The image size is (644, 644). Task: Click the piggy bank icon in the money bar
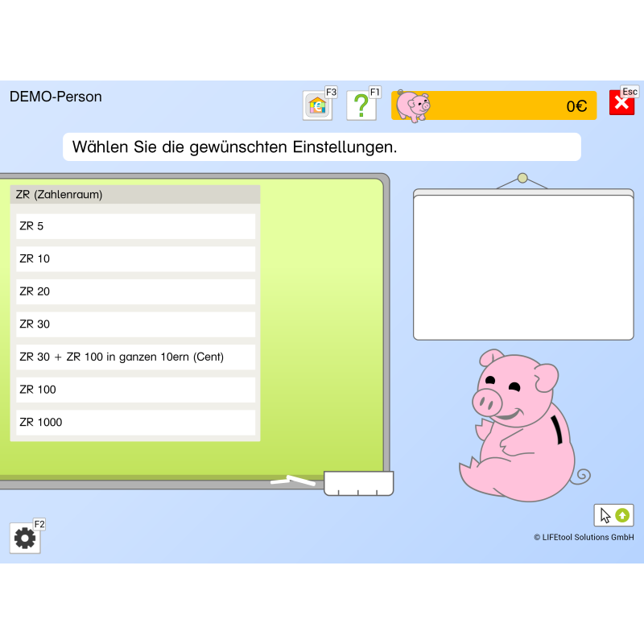point(413,105)
